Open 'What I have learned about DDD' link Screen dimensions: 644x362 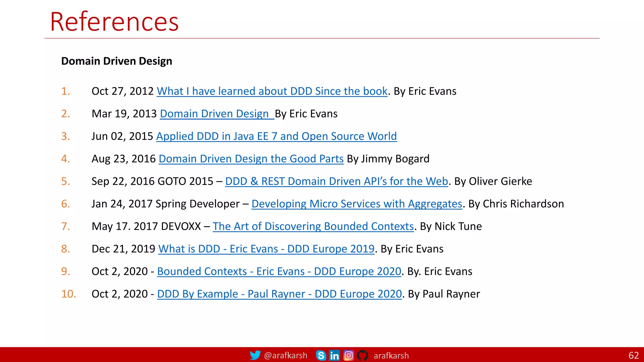click(272, 91)
